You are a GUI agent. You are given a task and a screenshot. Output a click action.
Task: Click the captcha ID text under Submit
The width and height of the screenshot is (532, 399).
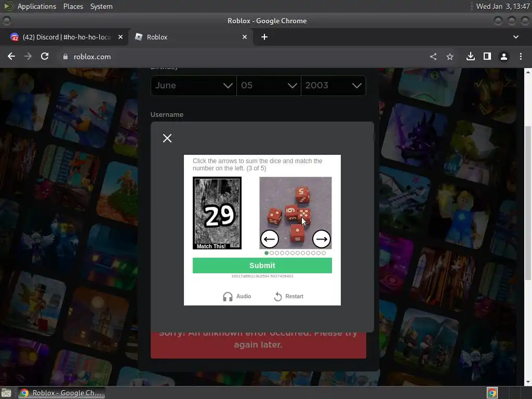point(262,276)
